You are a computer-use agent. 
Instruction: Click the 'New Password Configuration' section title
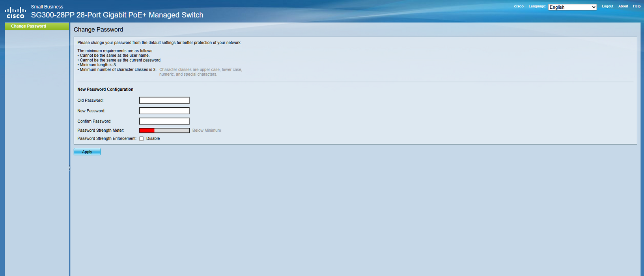pos(105,90)
